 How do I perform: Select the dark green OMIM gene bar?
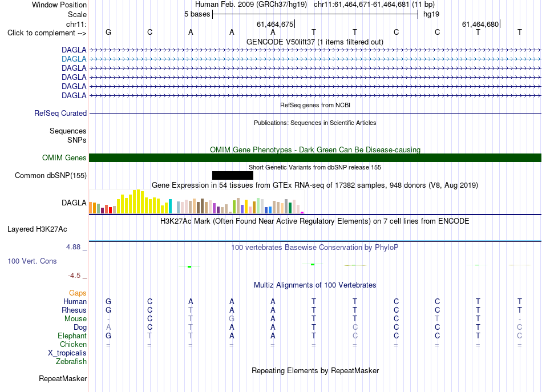click(x=315, y=158)
